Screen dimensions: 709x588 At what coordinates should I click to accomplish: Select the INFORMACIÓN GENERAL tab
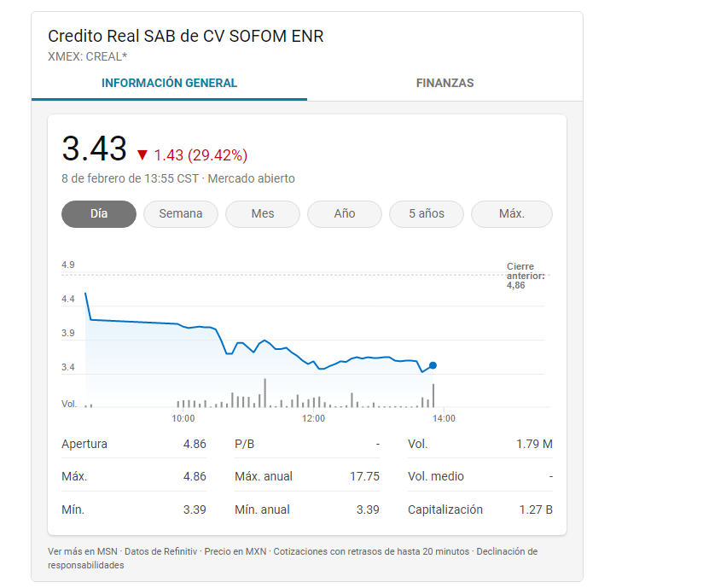pos(169,83)
